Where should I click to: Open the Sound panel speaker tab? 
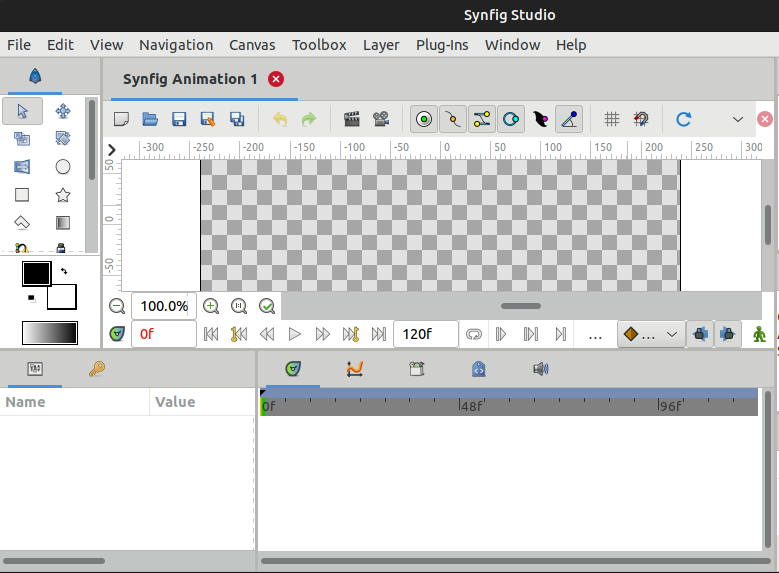(x=541, y=369)
